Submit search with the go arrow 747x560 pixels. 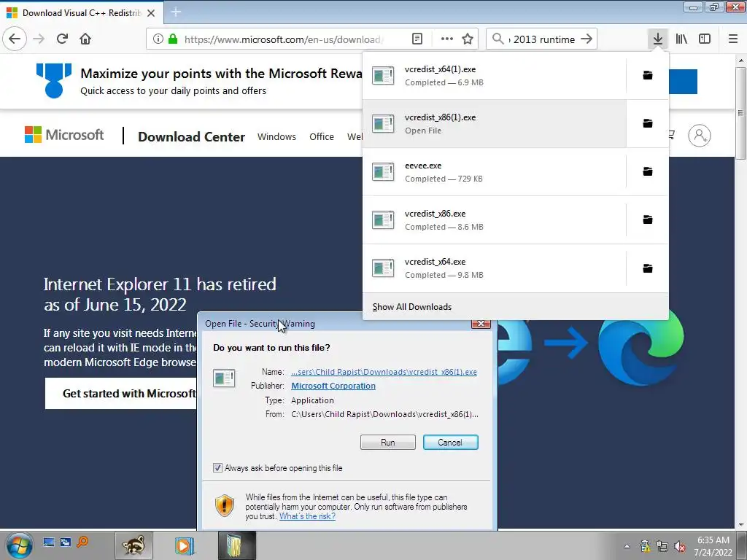click(587, 39)
